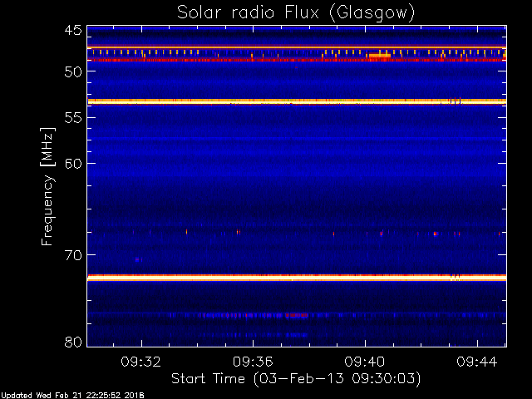
Task: Click the 09:36 time axis label
Action: (253, 362)
